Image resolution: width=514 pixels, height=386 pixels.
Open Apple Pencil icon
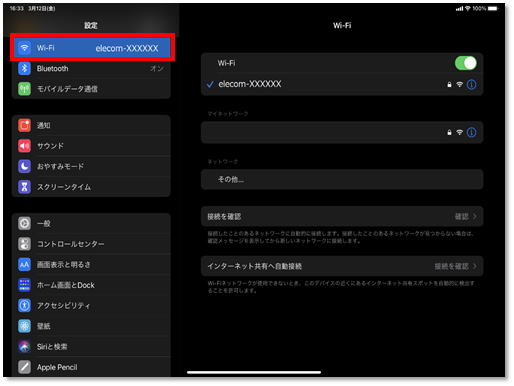click(24, 367)
